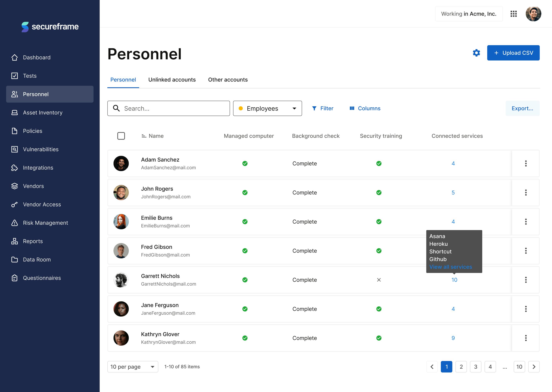Click the Vulnerabilities sidebar icon
Image resolution: width=552 pixels, height=392 pixels.
[x=15, y=149]
